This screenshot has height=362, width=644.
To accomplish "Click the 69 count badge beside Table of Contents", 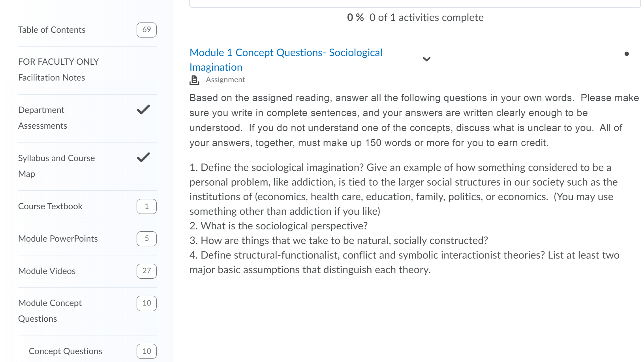I will tap(146, 30).
